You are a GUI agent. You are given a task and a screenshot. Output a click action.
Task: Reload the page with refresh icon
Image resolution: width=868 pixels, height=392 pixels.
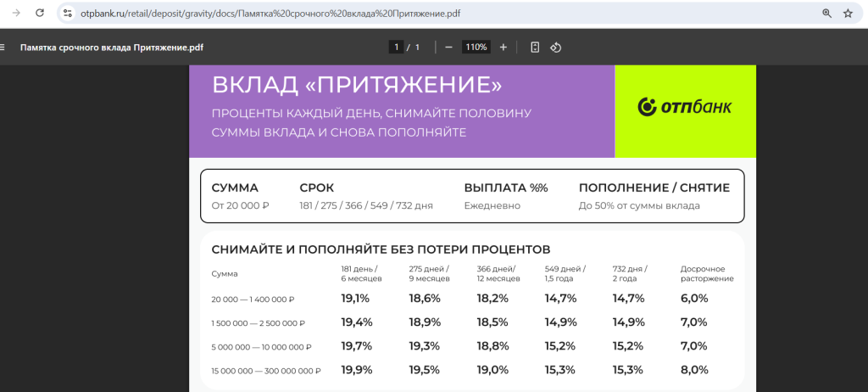[x=40, y=14]
